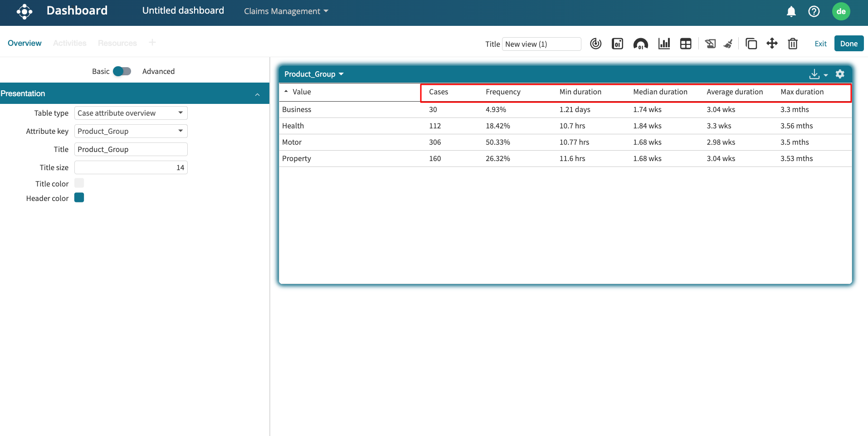Click the Done button

pyautogui.click(x=848, y=44)
